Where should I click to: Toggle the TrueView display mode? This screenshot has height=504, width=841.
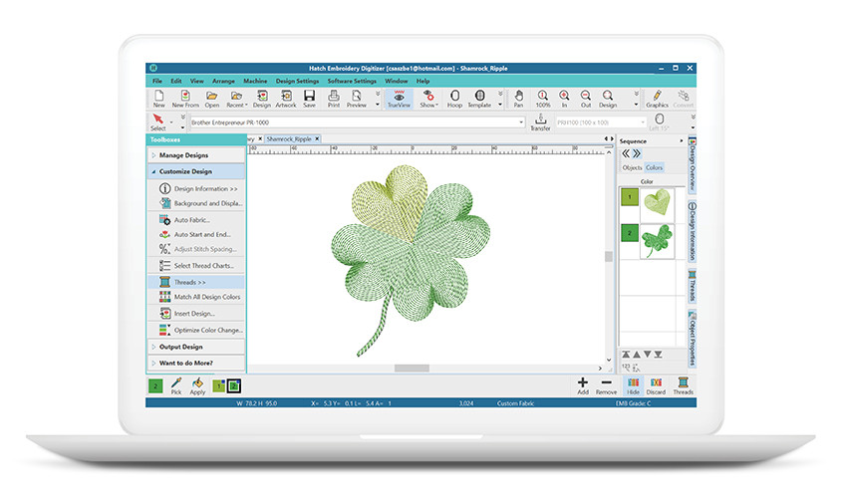398,99
